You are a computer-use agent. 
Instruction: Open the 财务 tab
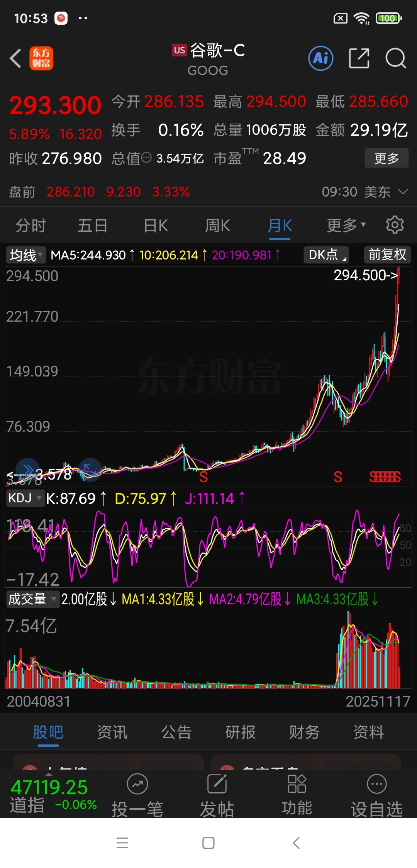point(305,732)
